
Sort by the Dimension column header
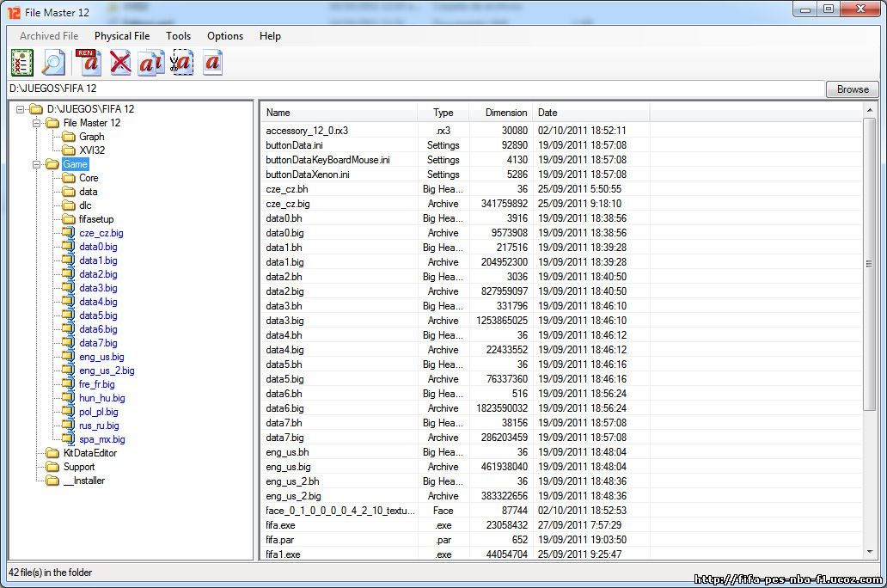click(x=500, y=113)
